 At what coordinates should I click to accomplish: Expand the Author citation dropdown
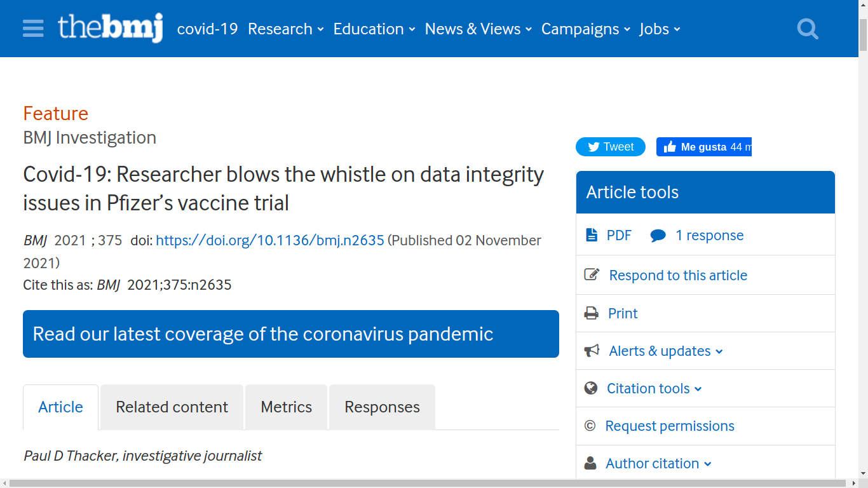click(x=708, y=464)
